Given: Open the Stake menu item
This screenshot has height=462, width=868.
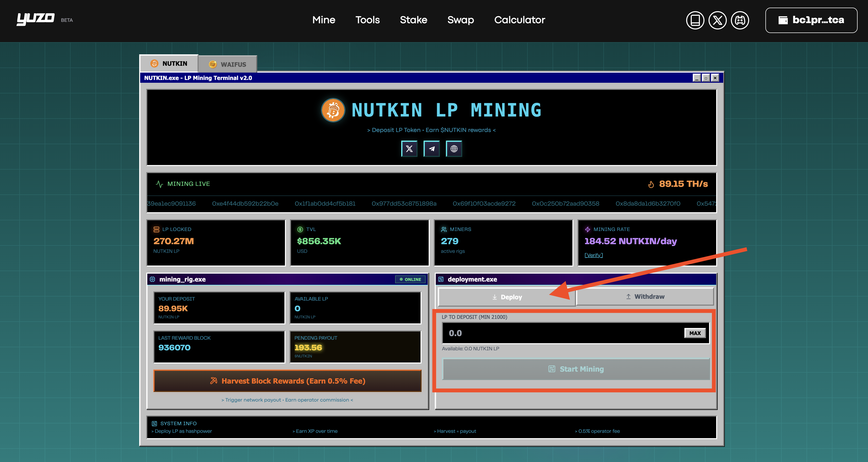Looking at the screenshot, I should tap(413, 20).
